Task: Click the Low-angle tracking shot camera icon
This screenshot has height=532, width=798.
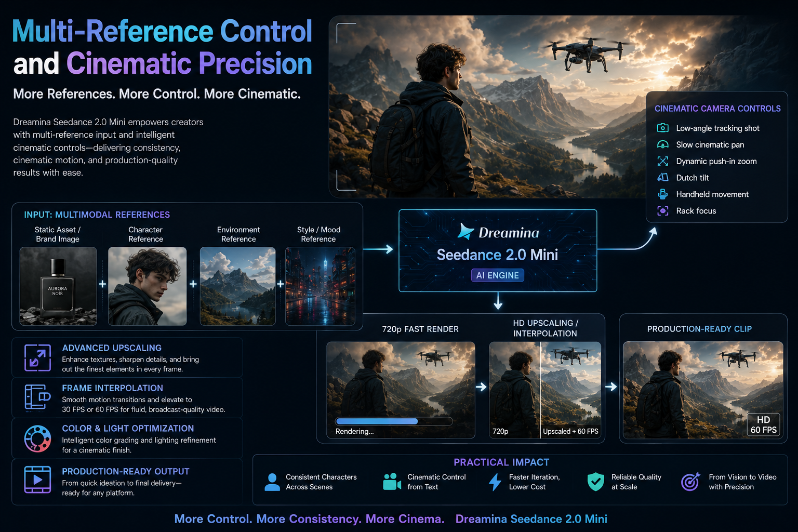Action: tap(663, 128)
